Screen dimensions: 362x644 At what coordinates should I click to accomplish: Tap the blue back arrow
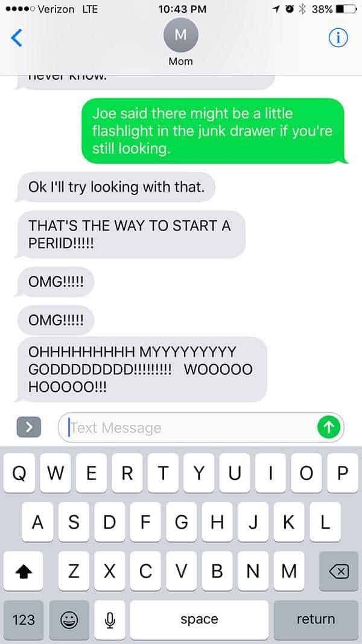coord(17,38)
